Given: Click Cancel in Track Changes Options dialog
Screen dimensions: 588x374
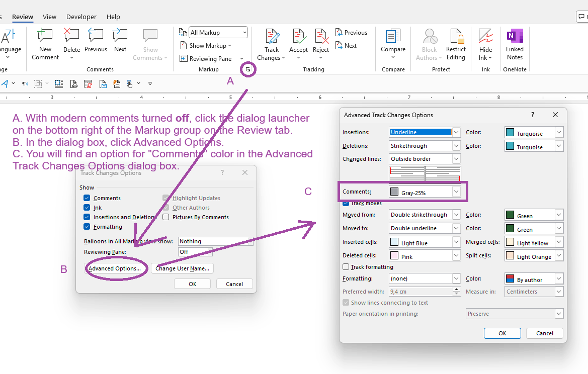Looking at the screenshot, I should [234, 284].
